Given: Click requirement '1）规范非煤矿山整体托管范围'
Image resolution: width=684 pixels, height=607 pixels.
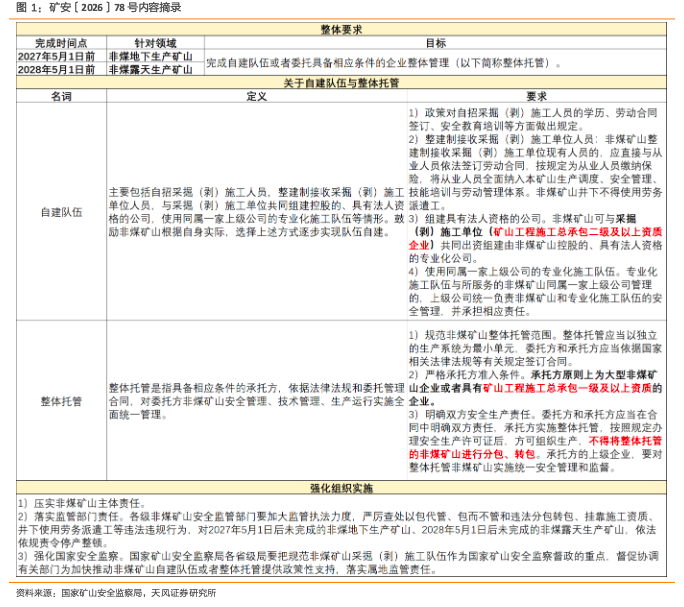Looking at the screenshot, I should coord(536,348).
